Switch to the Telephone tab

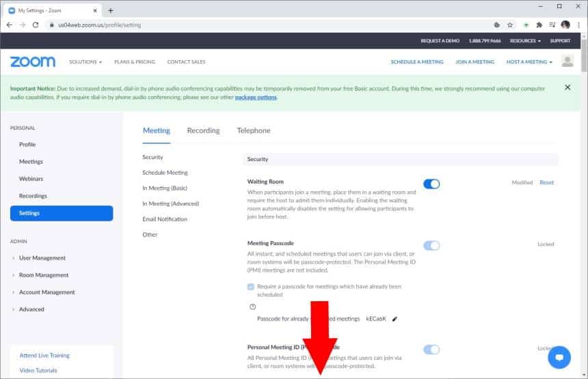point(254,130)
